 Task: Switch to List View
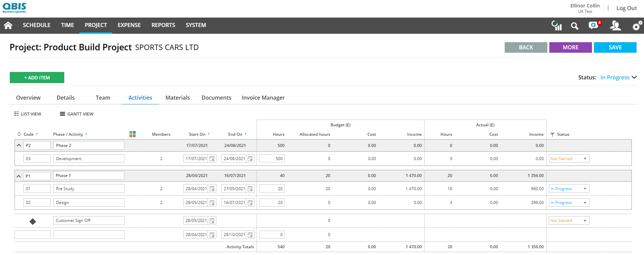click(28, 114)
